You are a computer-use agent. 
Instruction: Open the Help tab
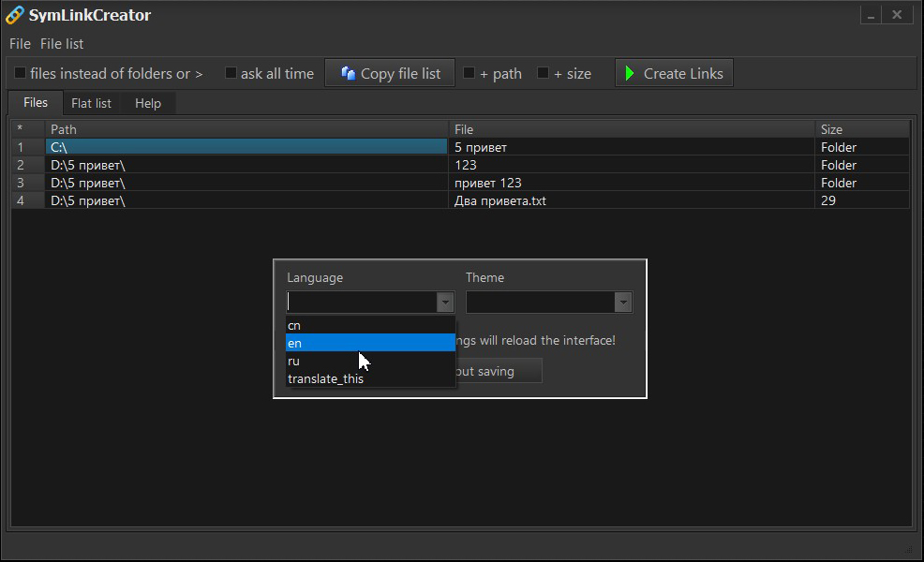pos(148,103)
